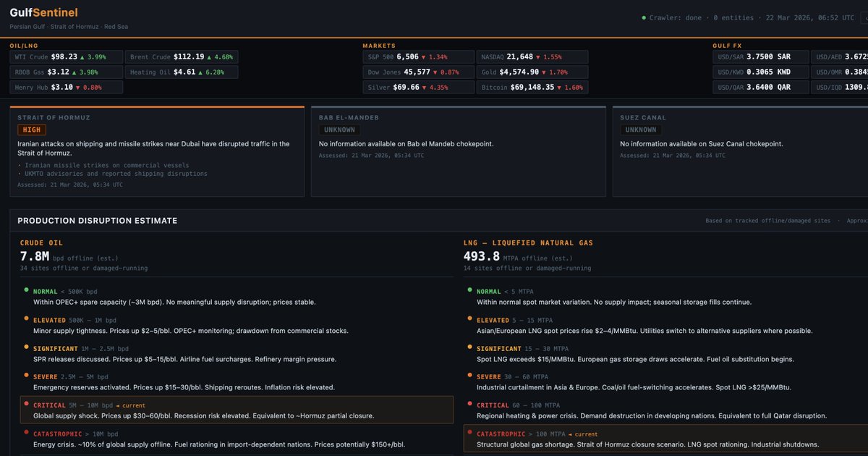
Task: Click the USD/SAR 3.7500 rate
Action: point(760,56)
